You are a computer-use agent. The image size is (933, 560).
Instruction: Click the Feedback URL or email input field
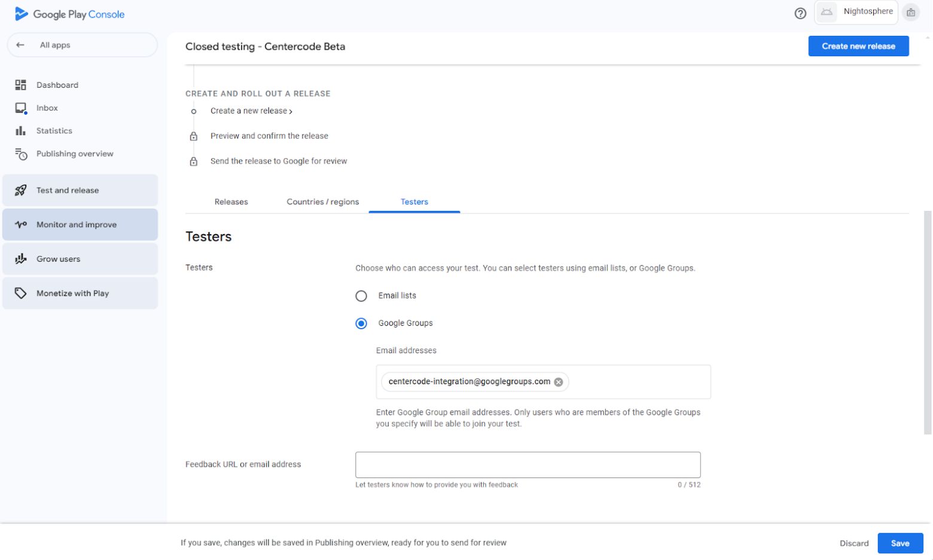[528, 465]
